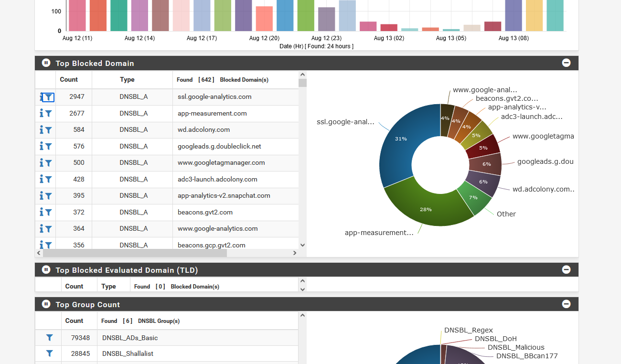Click the blocked-domain horizontal scrollbar thumb
Screen dimensions: 621x364
pos(135,253)
